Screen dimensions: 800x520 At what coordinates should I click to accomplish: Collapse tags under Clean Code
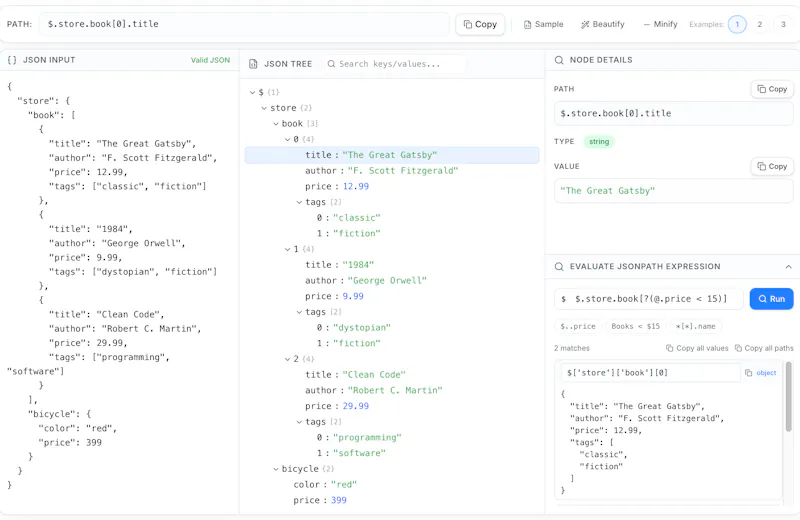[x=299, y=422]
